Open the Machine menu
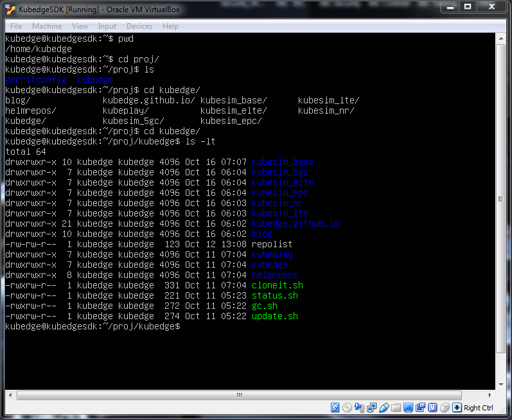The width and height of the screenshot is (512, 420). click(47, 26)
